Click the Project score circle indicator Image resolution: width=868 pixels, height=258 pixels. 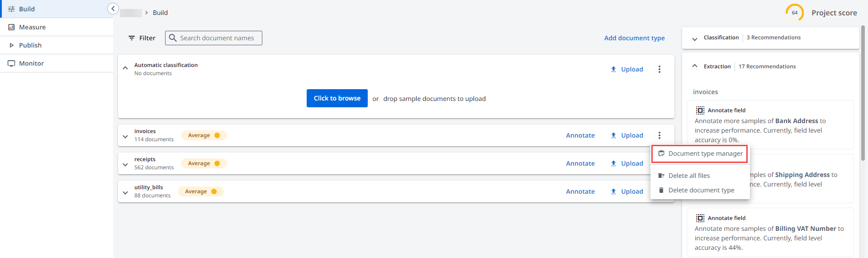(794, 13)
